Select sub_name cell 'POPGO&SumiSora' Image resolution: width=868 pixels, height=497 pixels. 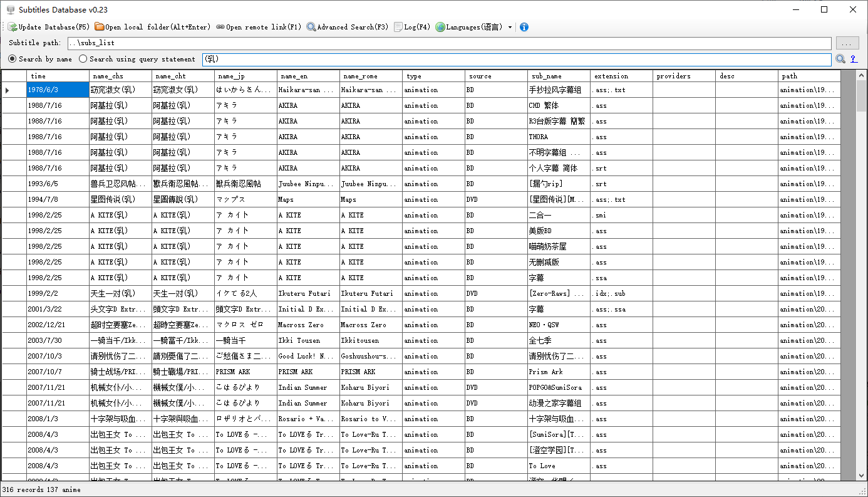point(559,387)
